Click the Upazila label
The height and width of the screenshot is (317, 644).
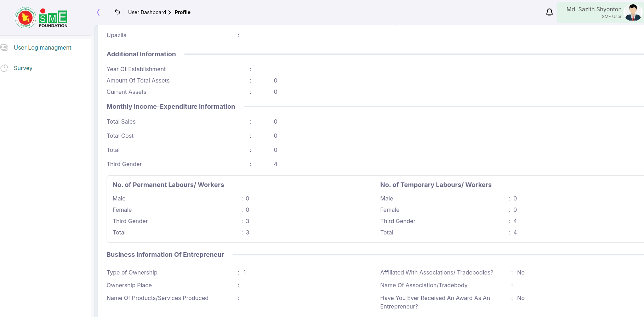116,35
